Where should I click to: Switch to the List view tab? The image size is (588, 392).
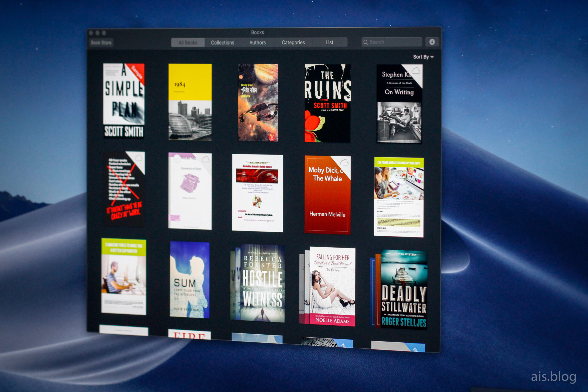coord(330,42)
